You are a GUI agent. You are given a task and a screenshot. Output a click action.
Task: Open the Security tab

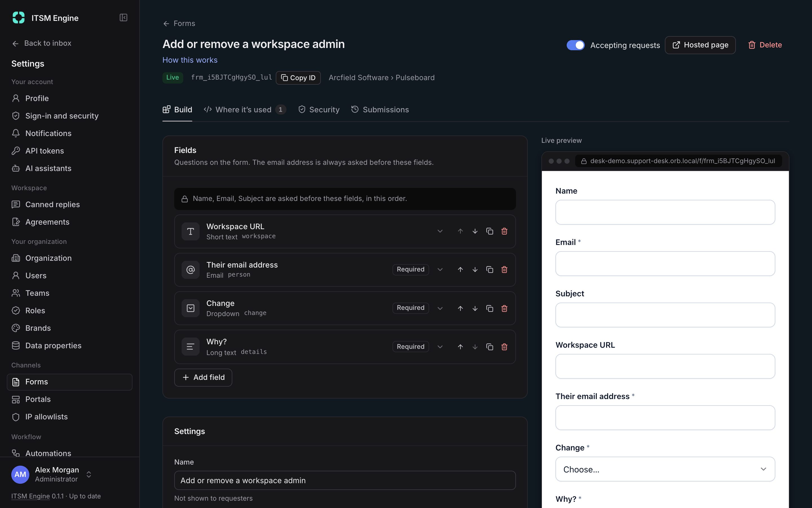click(x=319, y=110)
